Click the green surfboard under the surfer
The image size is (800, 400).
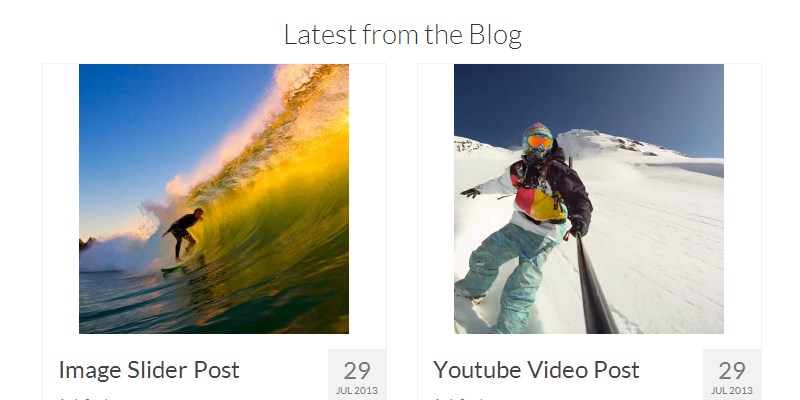point(174,268)
